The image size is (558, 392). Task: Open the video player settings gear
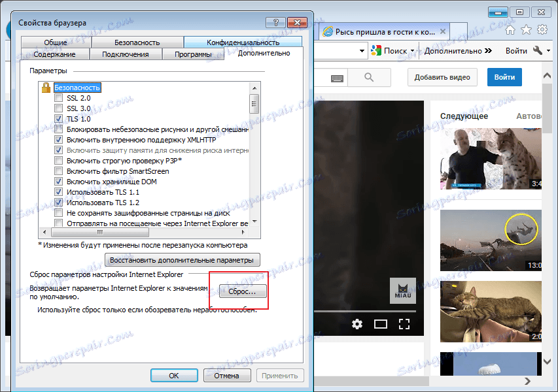click(357, 324)
